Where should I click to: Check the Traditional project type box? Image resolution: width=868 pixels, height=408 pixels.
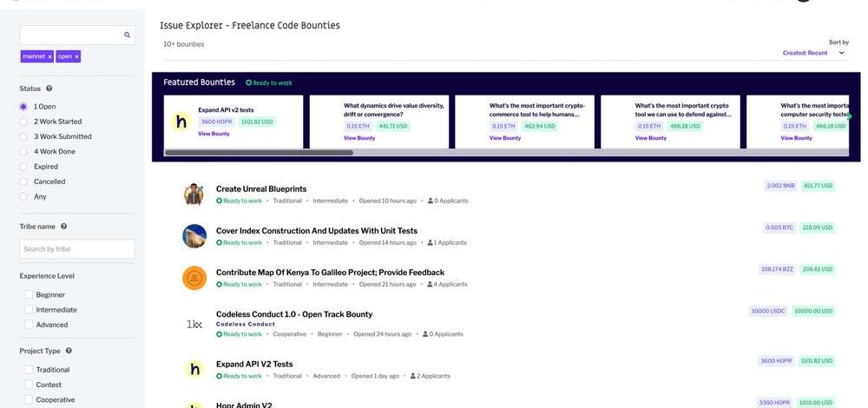(29, 370)
